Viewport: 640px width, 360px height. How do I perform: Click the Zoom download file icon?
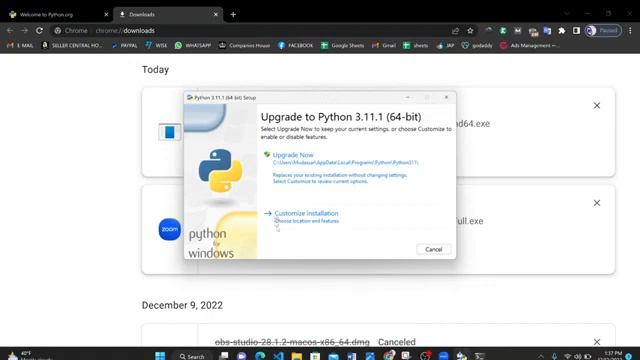point(169,229)
